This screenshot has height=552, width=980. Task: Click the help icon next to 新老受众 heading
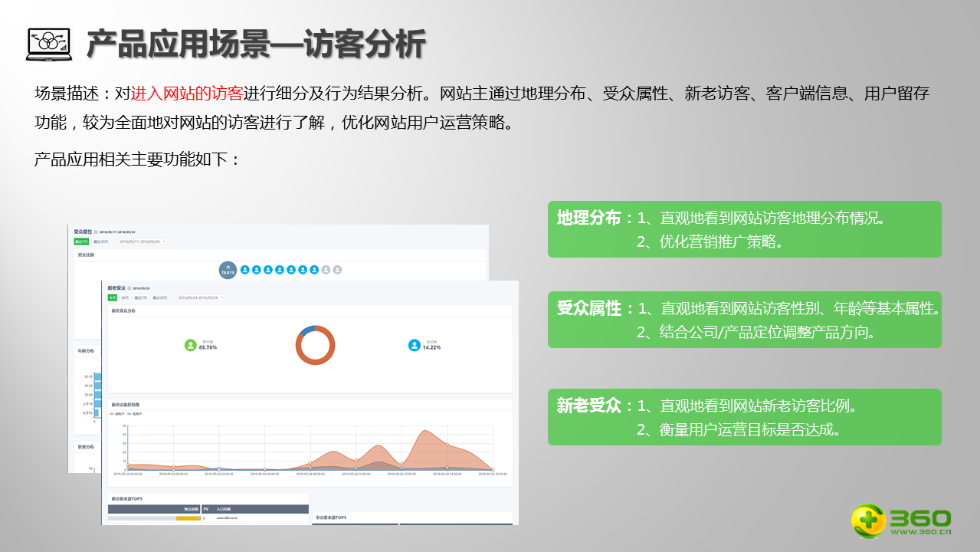pos(130,288)
